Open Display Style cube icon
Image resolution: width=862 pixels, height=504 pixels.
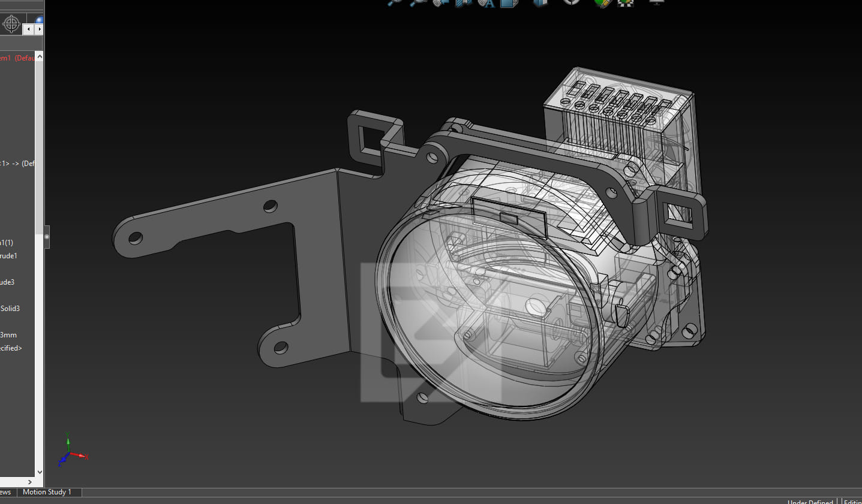coord(540,2)
